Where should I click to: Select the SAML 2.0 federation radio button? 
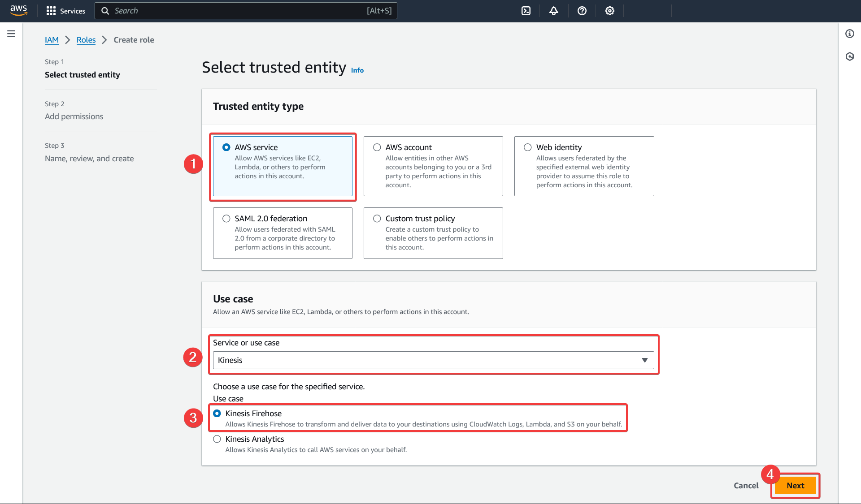click(226, 219)
